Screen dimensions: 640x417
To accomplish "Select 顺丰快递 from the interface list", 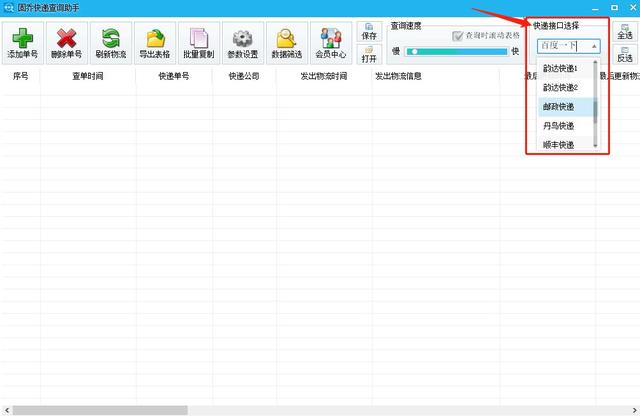I will (x=560, y=145).
